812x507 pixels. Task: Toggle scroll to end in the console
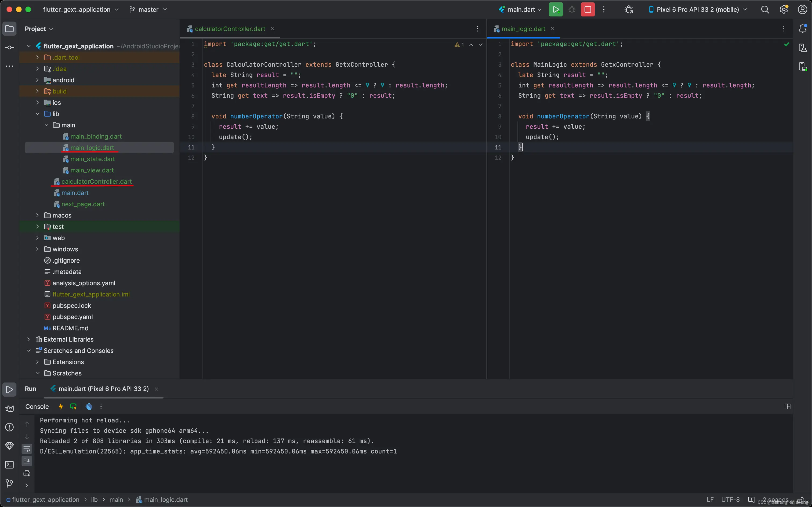(27, 461)
